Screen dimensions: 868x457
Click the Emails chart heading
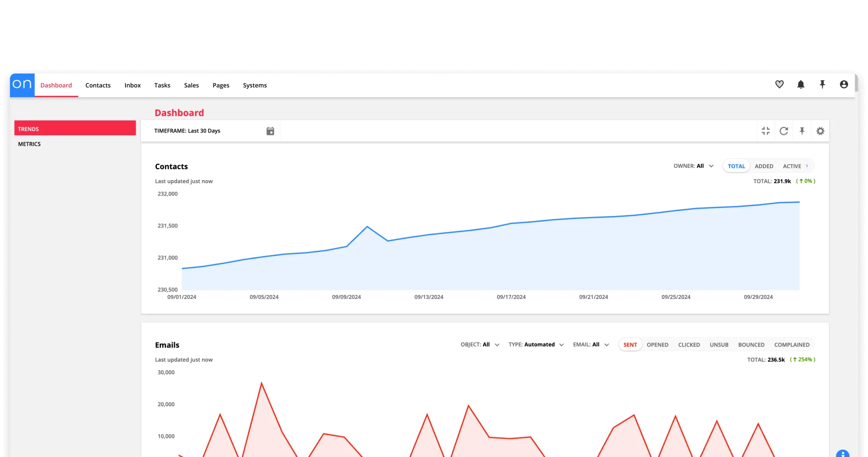point(167,345)
